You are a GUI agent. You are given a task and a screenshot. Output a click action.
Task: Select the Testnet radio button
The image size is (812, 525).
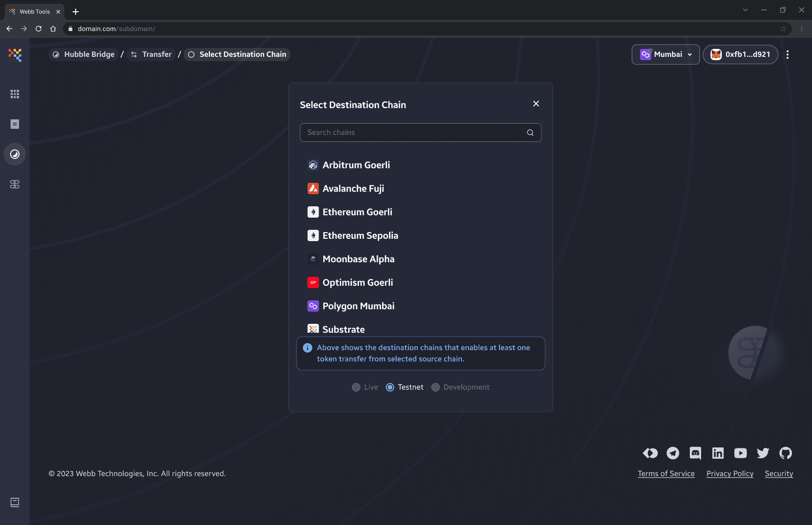click(x=390, y=387)
